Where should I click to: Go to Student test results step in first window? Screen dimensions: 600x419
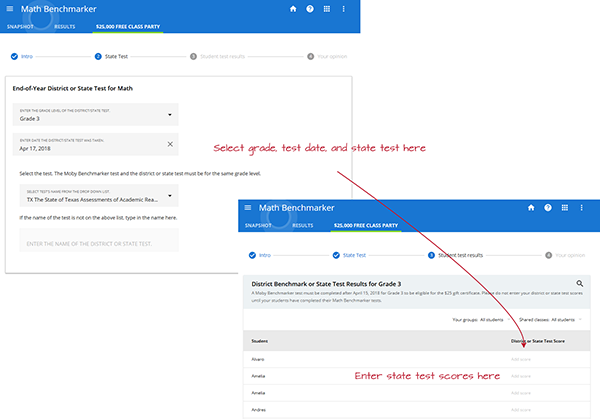tap(217, 56)
